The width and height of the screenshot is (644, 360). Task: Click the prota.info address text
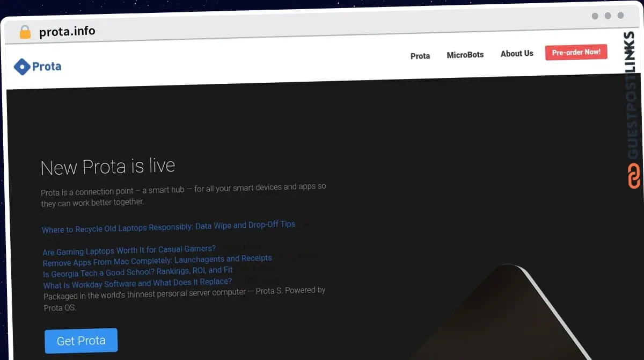(x=67, y=32)
